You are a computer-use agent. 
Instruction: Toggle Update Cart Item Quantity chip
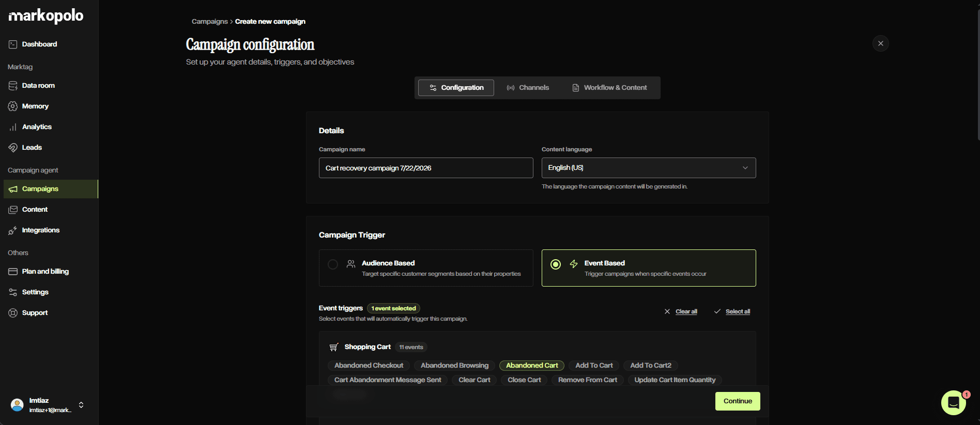675,380
